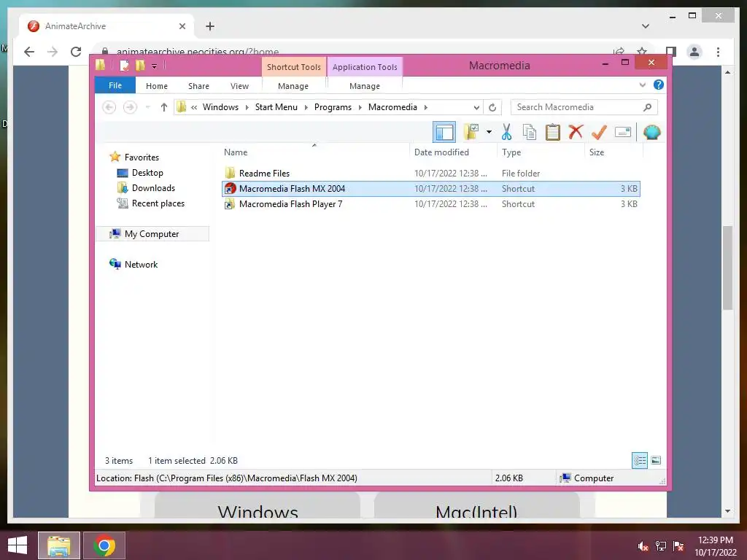Click Programs in the address breadcrumb
Screen dimensions: 747x560
click(333, 107)
